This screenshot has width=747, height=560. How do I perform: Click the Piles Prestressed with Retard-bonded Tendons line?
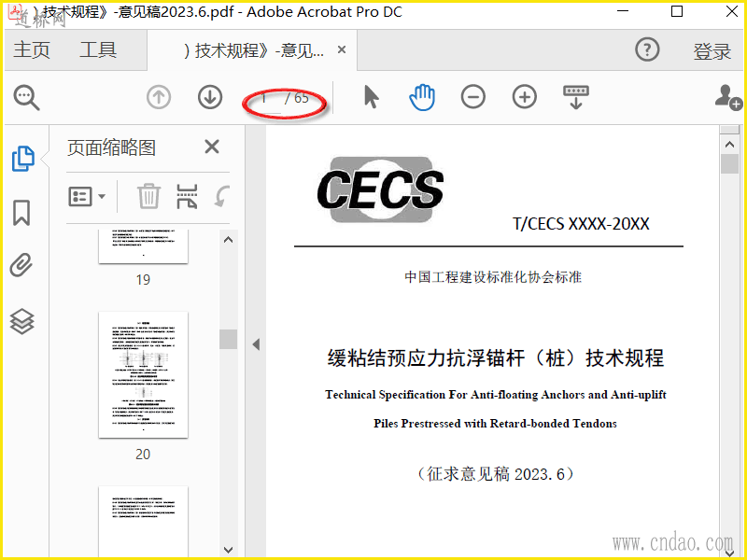pos(495,424)
